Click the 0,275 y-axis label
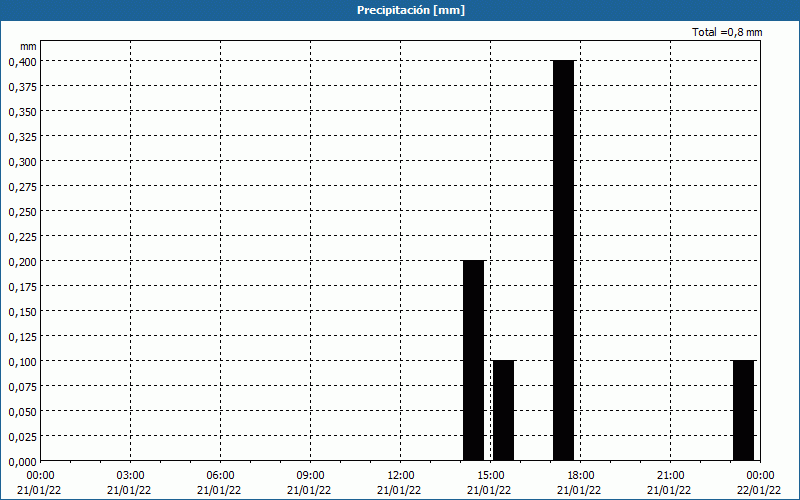The image size is (800, 500). (x=22, y=187)
